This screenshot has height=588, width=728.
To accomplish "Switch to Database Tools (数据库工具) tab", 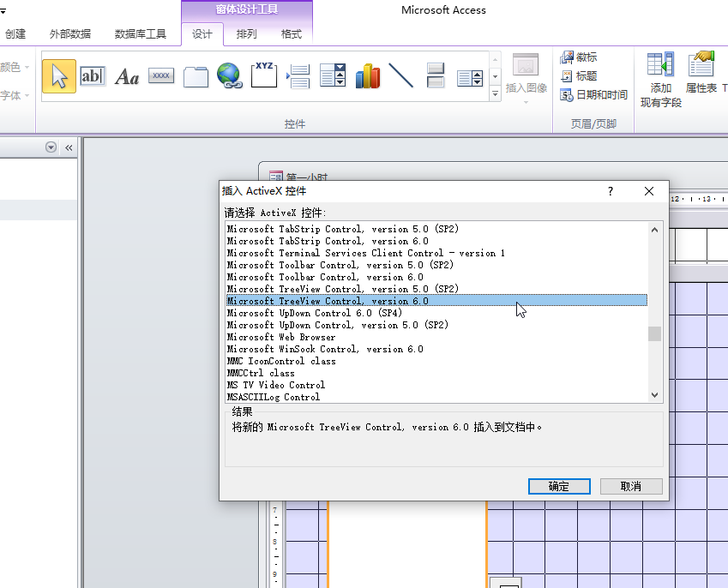I will [x=141, y=34].
